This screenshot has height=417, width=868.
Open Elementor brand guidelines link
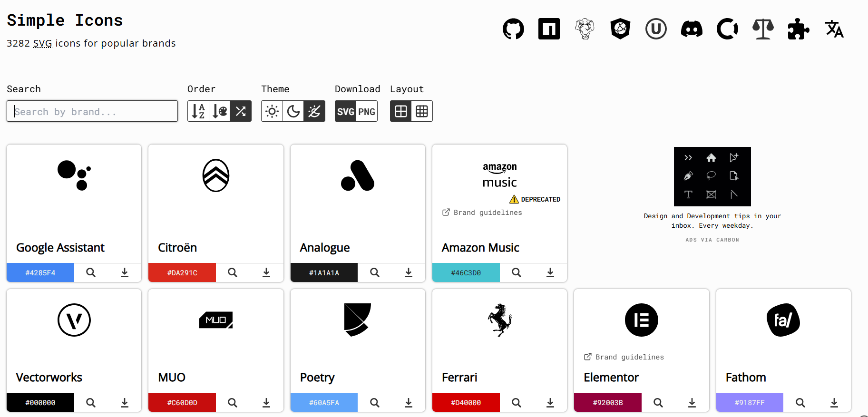point(624,357)
